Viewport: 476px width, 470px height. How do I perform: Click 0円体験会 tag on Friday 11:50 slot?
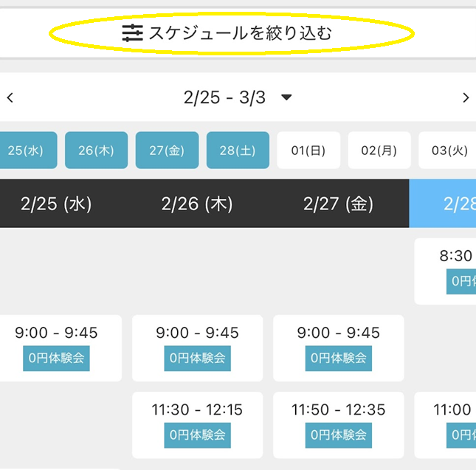coord(338,435)
